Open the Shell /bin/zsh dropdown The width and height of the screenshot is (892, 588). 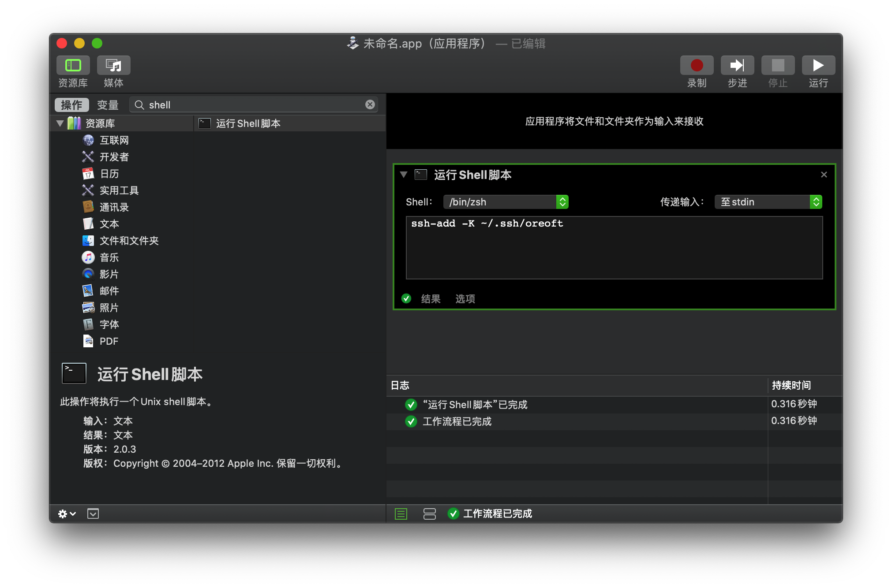tap(506, 202)
